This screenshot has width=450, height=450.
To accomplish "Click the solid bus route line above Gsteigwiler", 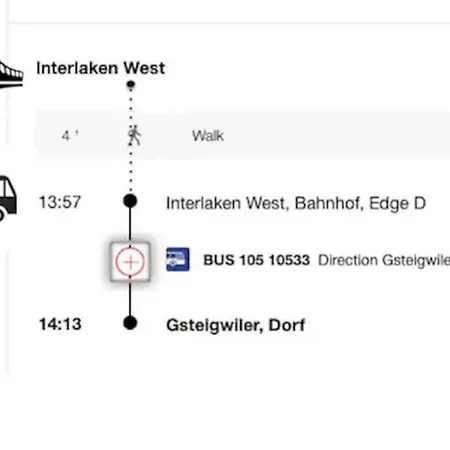I will click(130, 299).
